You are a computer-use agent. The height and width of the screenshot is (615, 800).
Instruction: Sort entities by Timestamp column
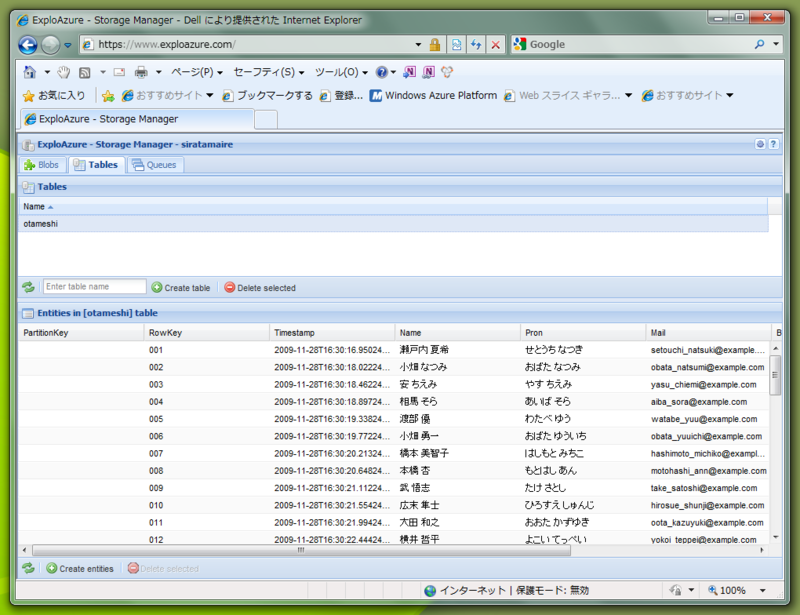[x=332, y=333]
